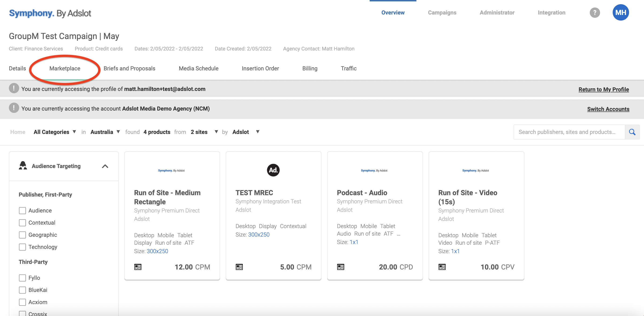This screenshot has height=316, width=644.
Task: Open the Traffic tab
Action: [x=348, y=68]
